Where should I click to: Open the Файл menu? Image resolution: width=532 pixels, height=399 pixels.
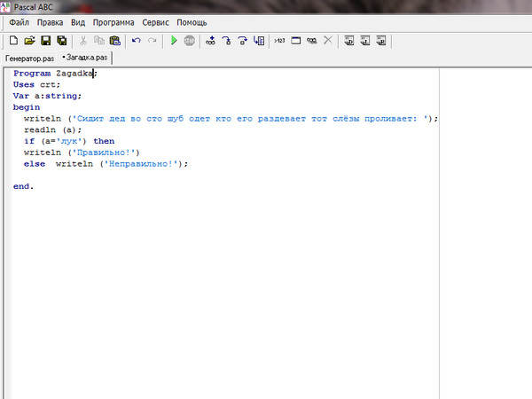click(19, 23)
